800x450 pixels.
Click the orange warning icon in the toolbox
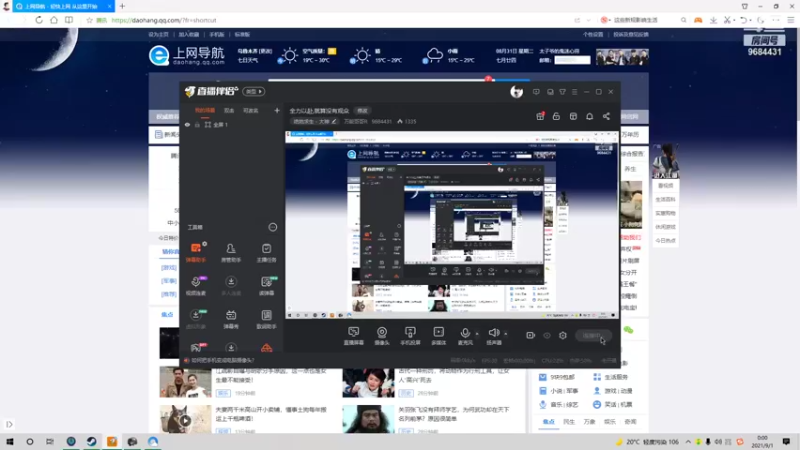click(266, 348)
